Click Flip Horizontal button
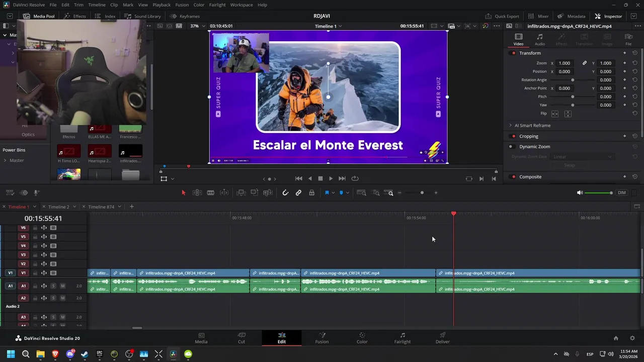Image resolution: width=644 pixels, height=362 pixels. [x=555, y=114]
